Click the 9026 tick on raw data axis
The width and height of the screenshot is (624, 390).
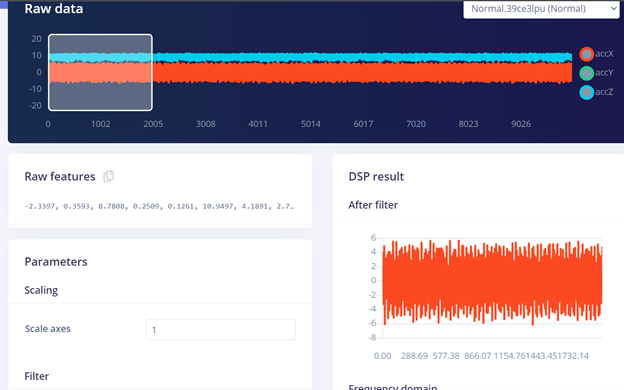tap(521, 124)
